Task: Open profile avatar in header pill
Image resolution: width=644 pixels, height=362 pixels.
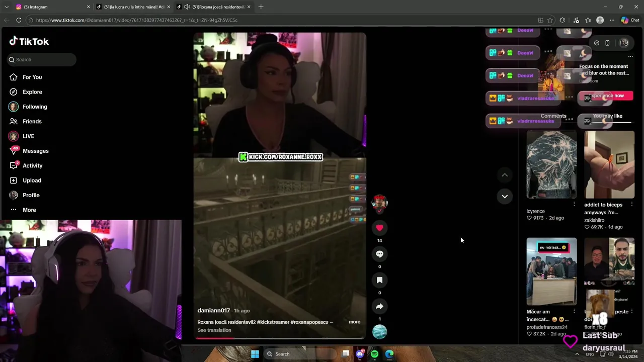Action: [x=624, y=43]
